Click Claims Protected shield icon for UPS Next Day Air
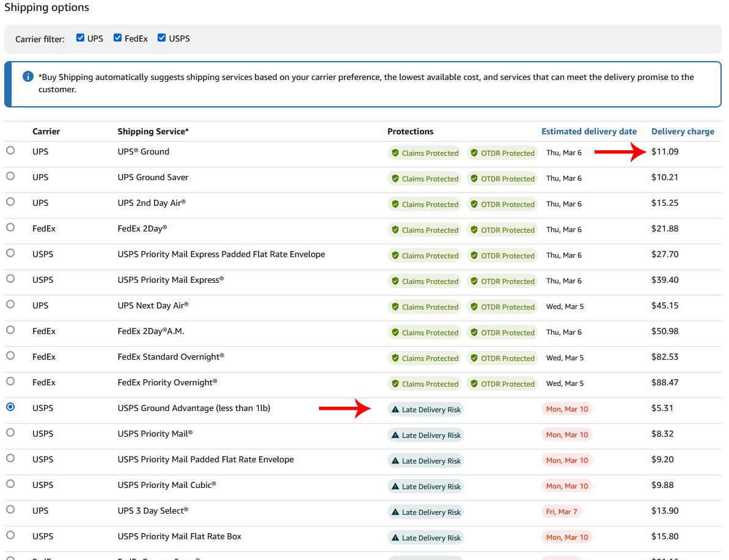This screenshot has height=560, width=729. coord(395,307)
